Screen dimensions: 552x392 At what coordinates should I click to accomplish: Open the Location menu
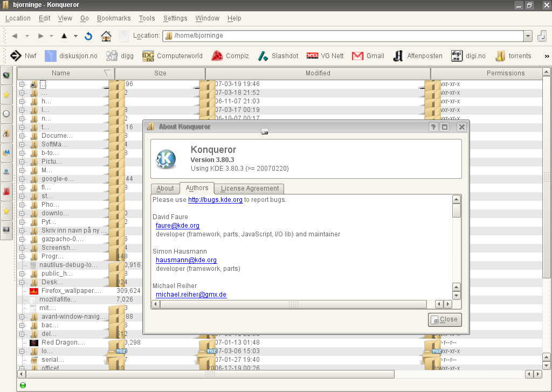point(18,18)
